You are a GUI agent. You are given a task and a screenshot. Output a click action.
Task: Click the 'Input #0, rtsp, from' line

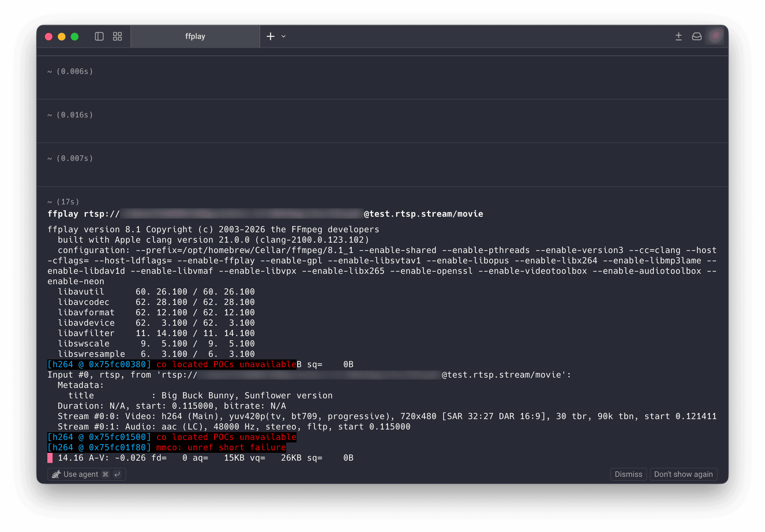(x=309, y=375)
